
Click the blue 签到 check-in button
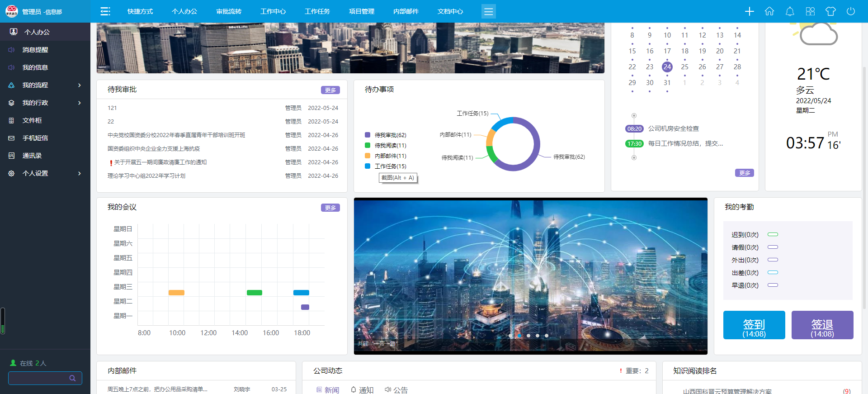[754, 325]
